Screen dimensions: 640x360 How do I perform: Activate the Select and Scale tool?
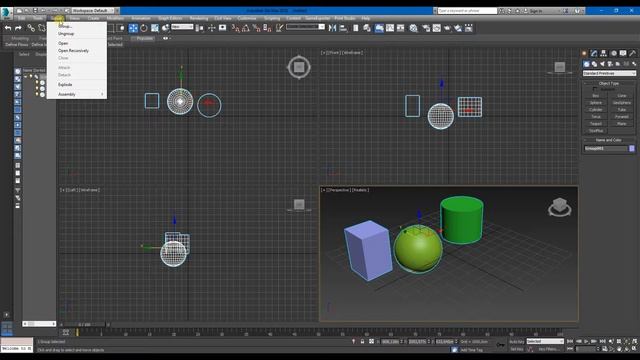155,28
